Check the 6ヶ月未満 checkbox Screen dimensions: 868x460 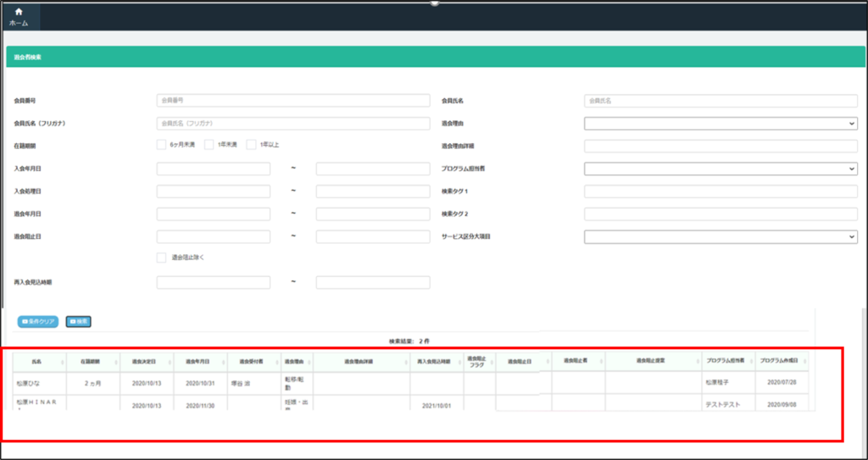(x=161, y=145)
